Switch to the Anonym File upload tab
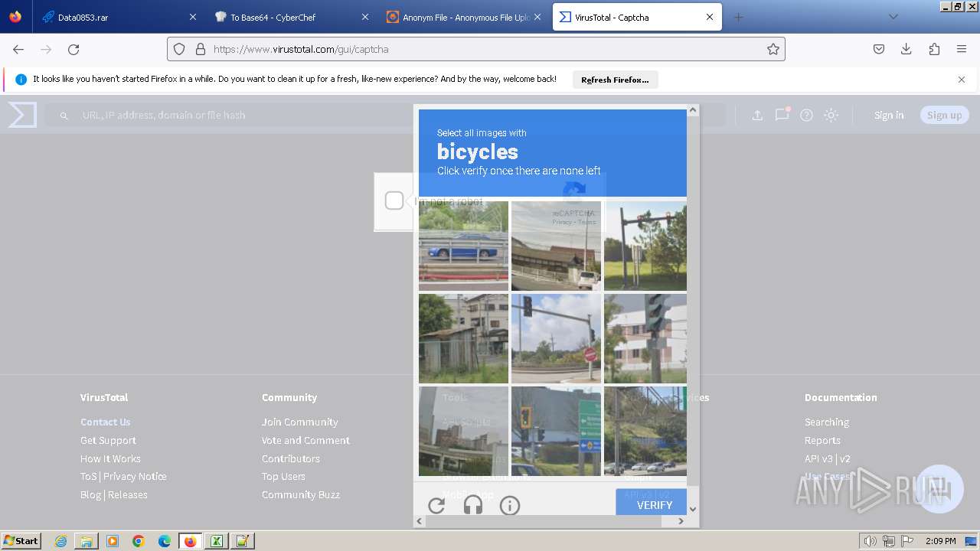This screenshot has width=980, height=551. 465,17
